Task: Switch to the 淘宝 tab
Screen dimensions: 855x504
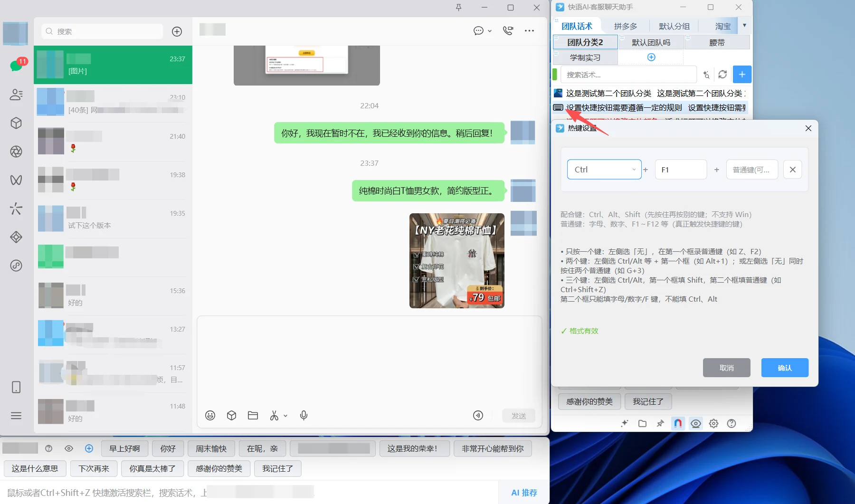Action: [723, 26]
